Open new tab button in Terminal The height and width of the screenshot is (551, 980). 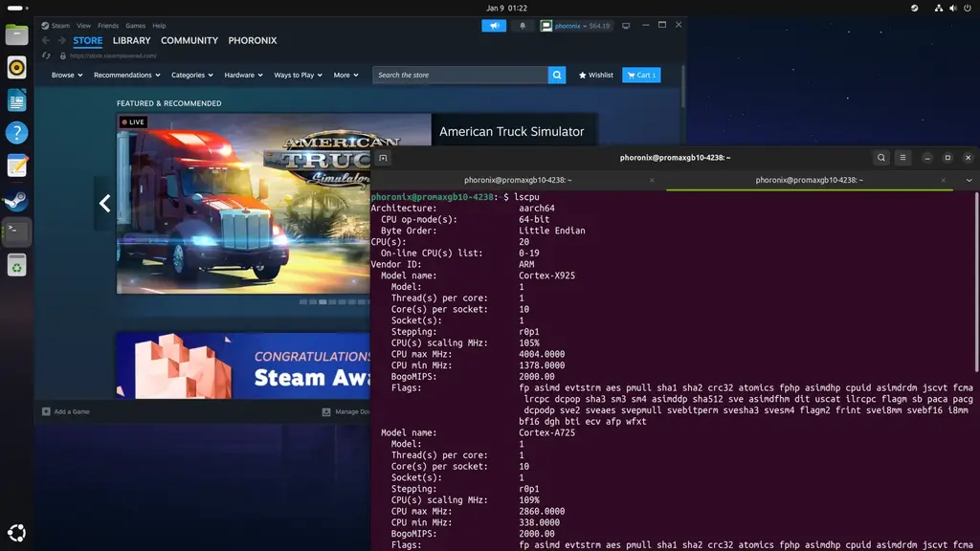coord(383,158)
